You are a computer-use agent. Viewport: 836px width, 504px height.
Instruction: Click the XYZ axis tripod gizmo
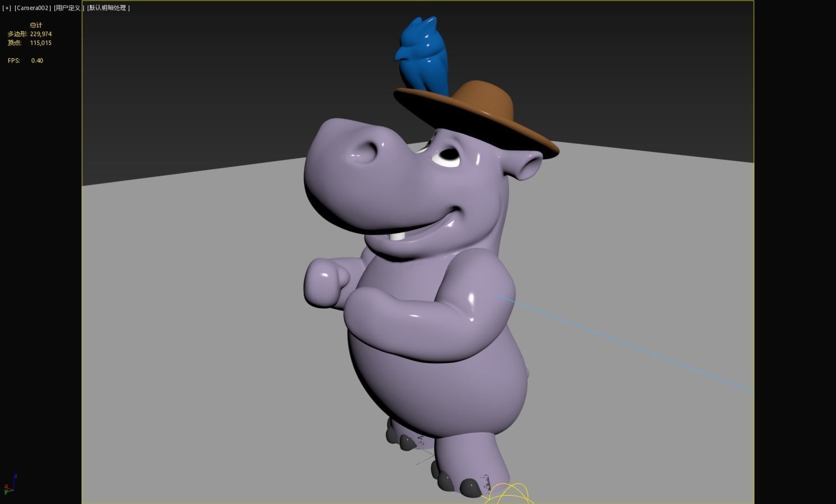pos(9,484)
